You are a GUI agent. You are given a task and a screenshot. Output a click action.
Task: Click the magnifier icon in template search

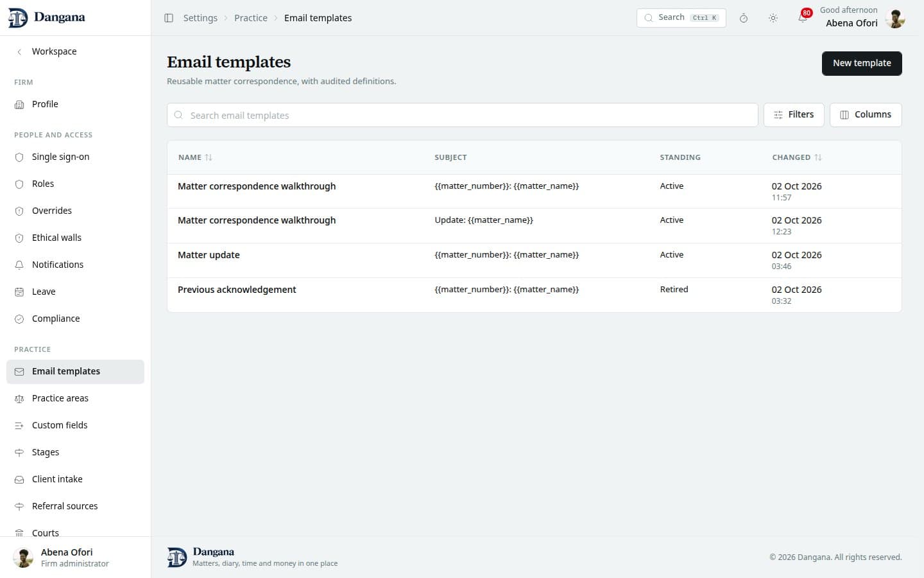178,115
